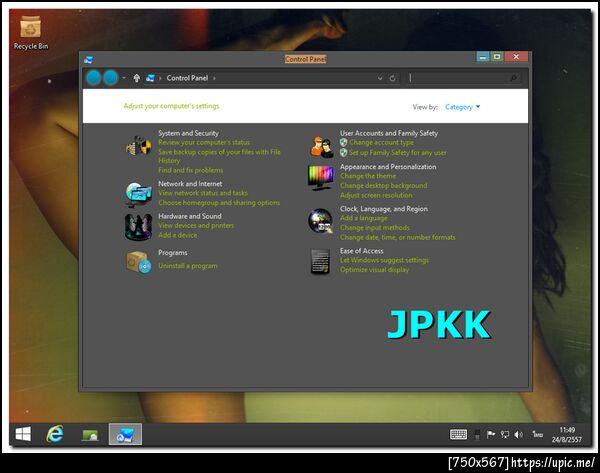
Task: Select the Control Panel taskbar button
Action: (125, 434)
